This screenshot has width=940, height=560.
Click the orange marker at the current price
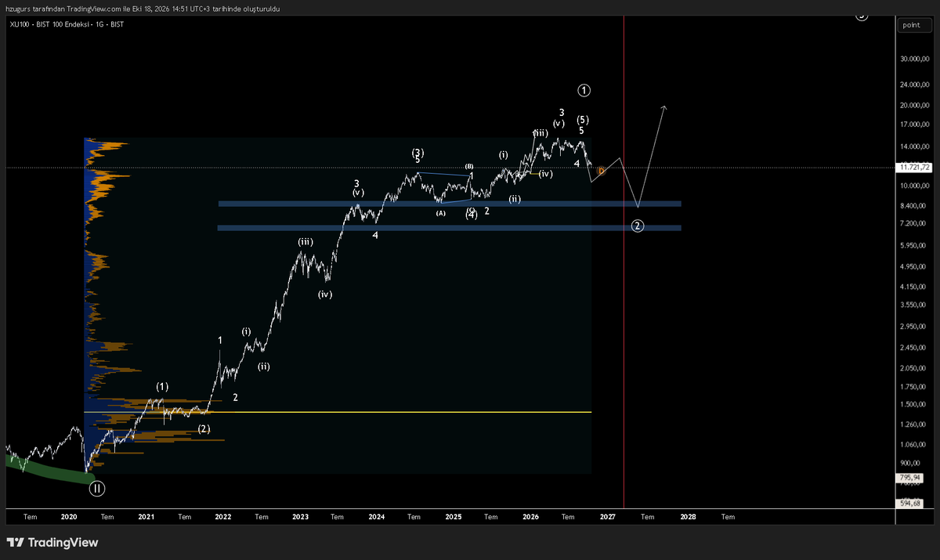[602, 171]
